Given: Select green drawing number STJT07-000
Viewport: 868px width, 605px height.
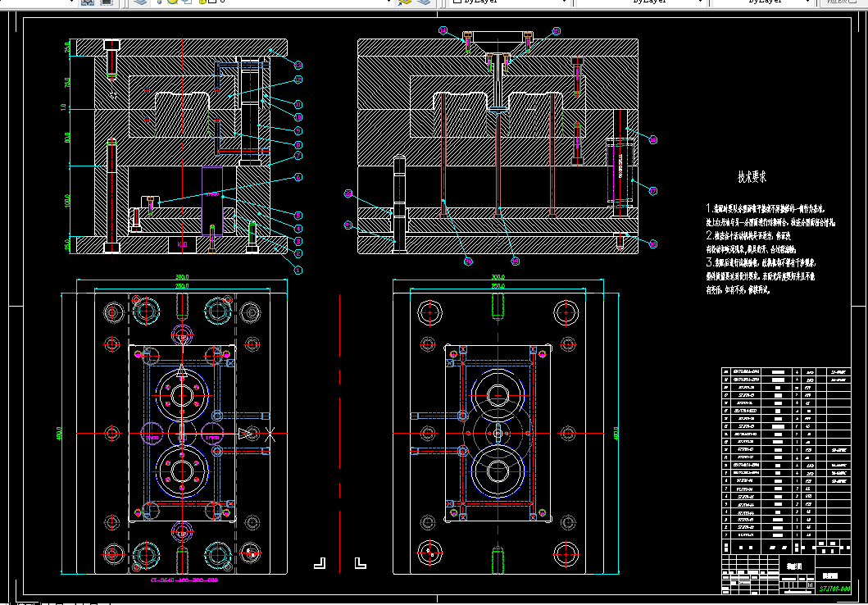Looking at the screenshot, I should 835,588.
